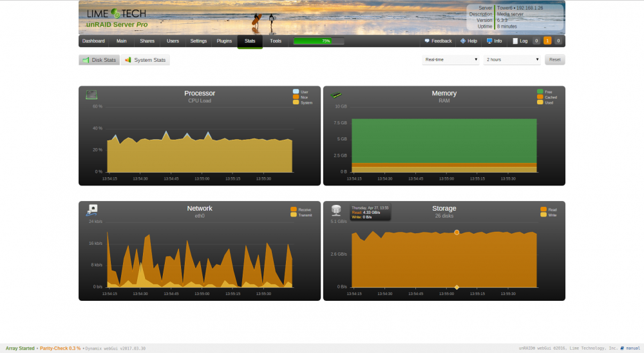This screenshot has width=644, height=353.
Task: Click the orange notification counter showing 1
Action: tap(547, 41)
